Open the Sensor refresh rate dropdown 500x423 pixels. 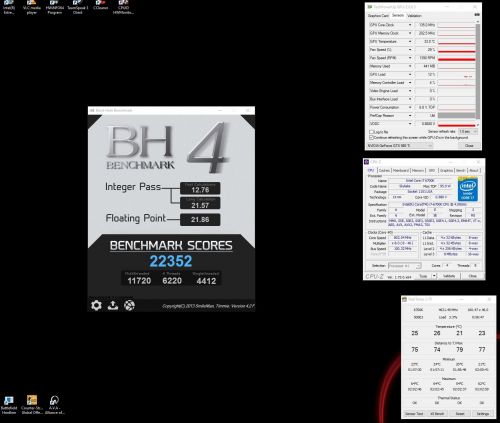click(x=468, y=132)
